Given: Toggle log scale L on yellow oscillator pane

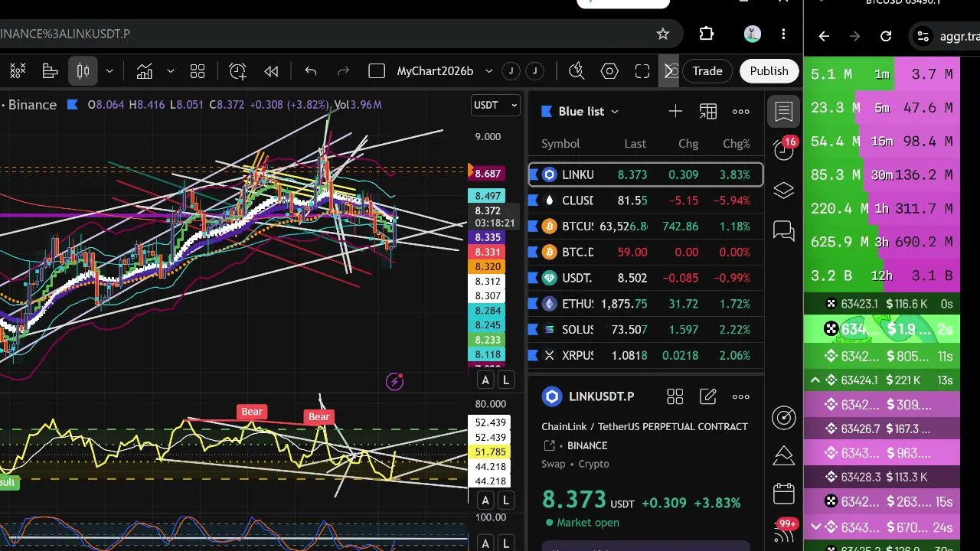Looking at the screenshot, I should tap(506, 501).
